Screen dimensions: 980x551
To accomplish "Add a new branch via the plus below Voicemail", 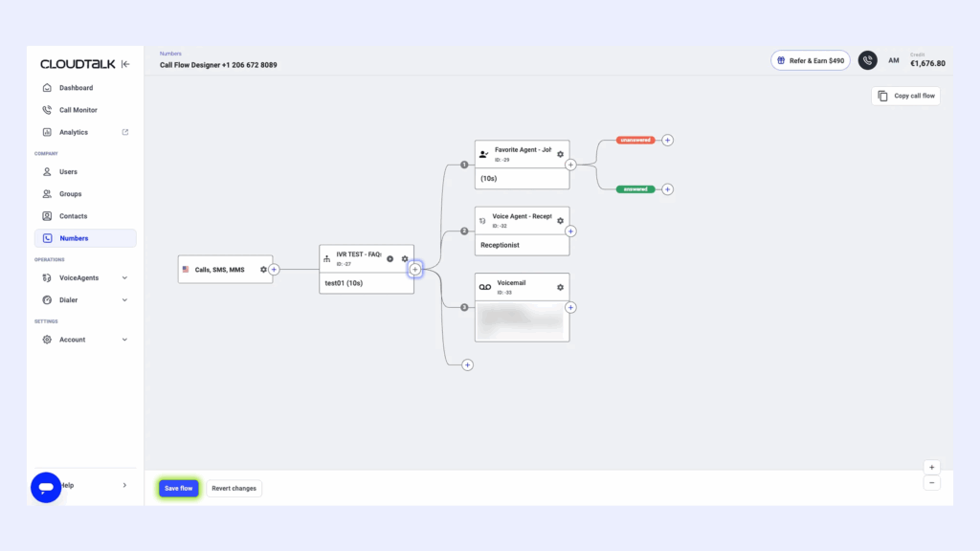I will [x=468, y=364].
